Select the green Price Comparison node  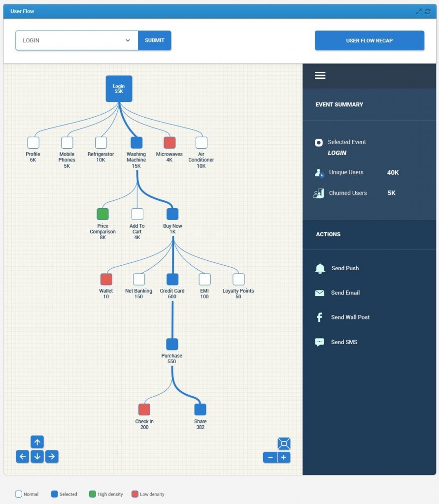coord(102,214)
